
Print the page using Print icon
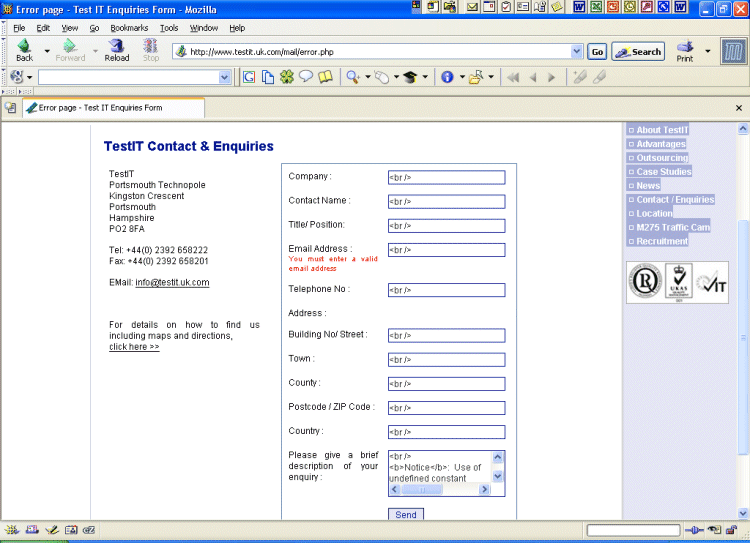tap(684, 51)
